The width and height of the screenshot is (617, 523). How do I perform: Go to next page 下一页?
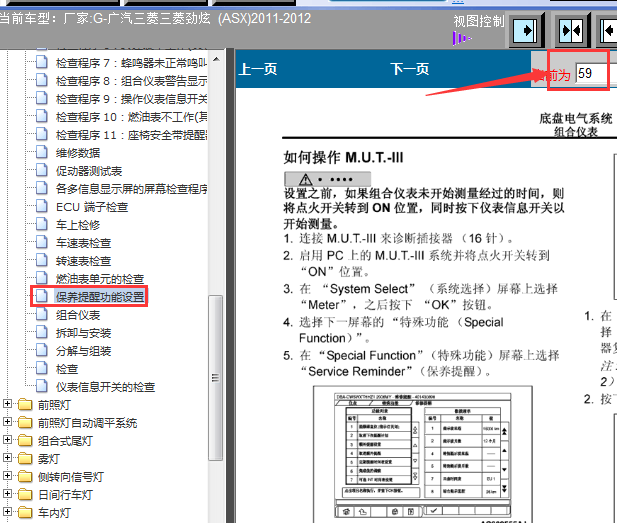(410, 69)
